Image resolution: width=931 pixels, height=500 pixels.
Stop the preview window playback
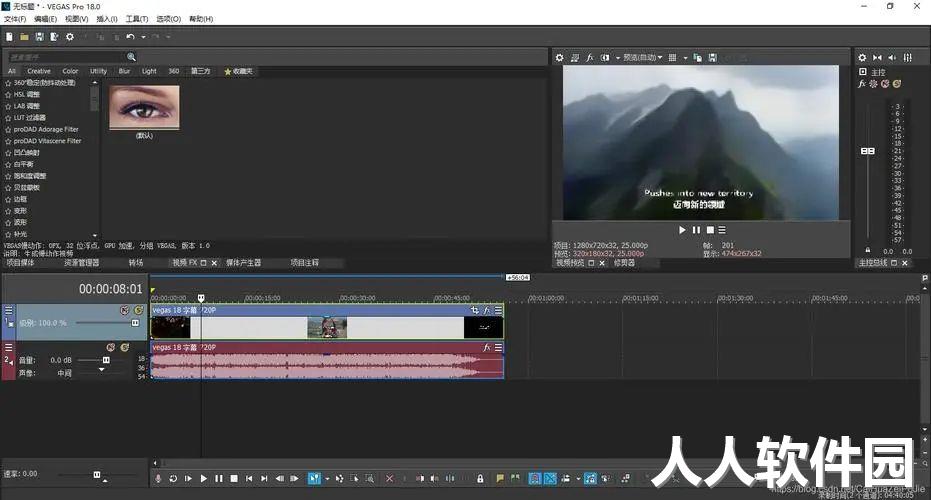(x=710, y=230)
